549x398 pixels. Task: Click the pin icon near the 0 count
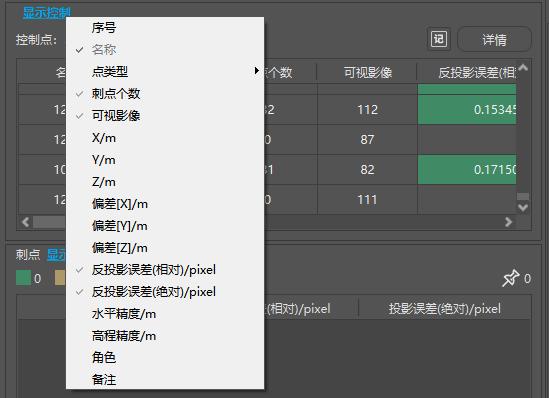(x=510, y=278)
